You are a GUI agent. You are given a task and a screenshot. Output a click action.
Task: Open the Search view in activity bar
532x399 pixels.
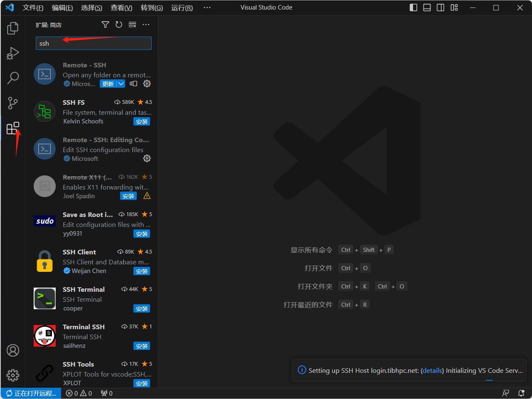(13, 78)
